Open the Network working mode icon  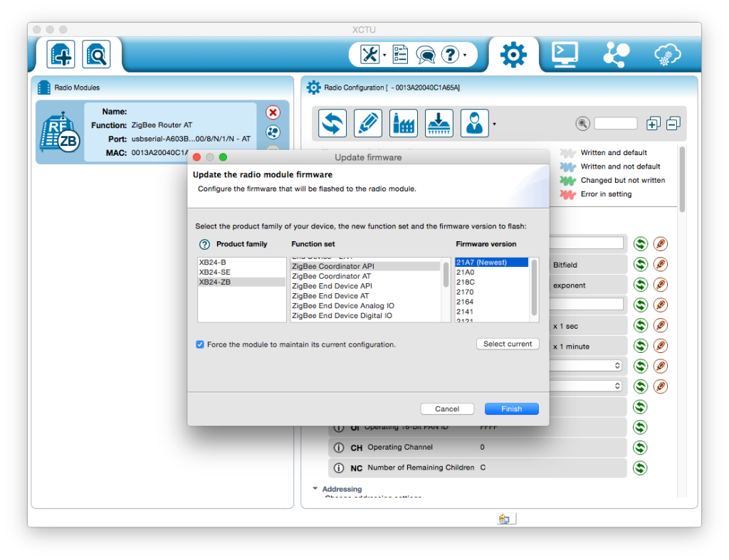616,54
